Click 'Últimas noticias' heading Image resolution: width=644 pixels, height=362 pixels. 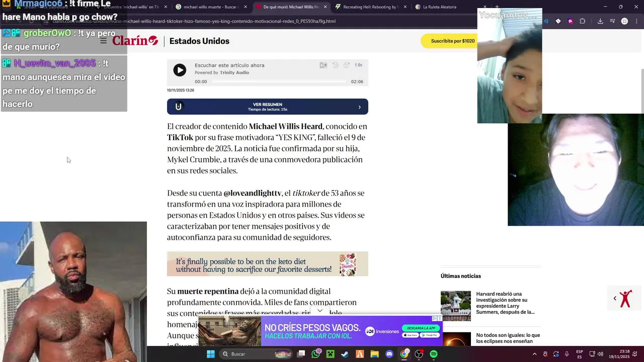pyautogui.click(x=461, y=276)
